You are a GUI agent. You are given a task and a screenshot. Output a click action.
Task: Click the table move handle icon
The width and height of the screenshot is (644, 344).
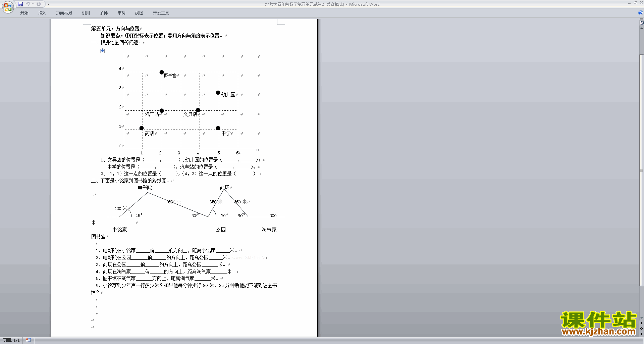click(103, 51)
